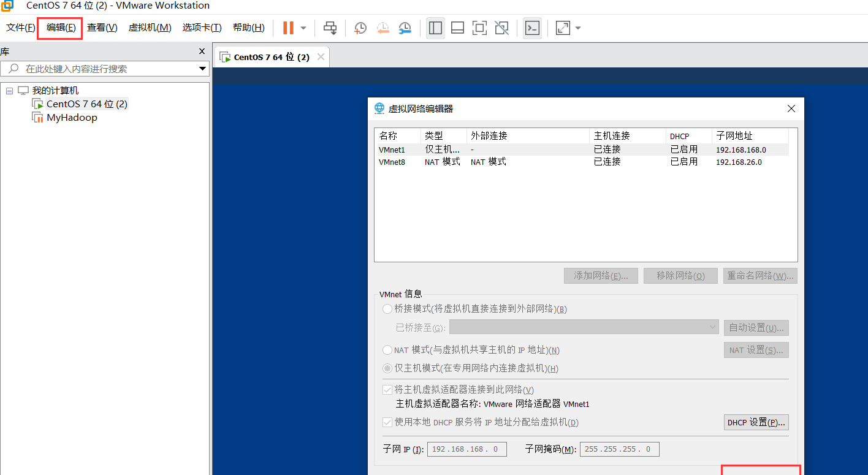Screen dimensions: 868x475
Task: Click the 我的计算机 computer icon
Action: [x=23, y=91]
